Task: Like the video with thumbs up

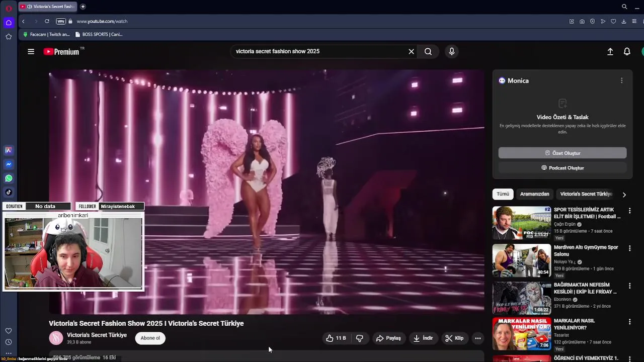Action: click(x=336, y=338)
